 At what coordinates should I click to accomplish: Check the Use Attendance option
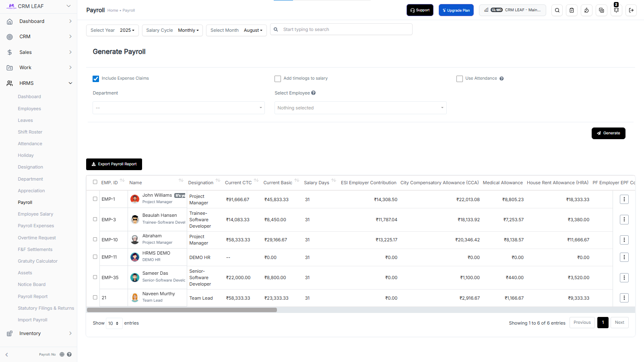coord(460,78)
